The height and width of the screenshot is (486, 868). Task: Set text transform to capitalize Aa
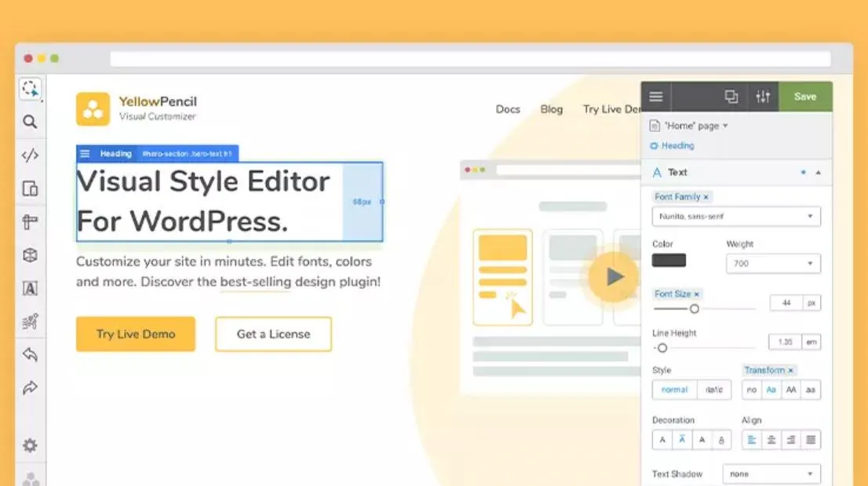[x=771, y=389]
